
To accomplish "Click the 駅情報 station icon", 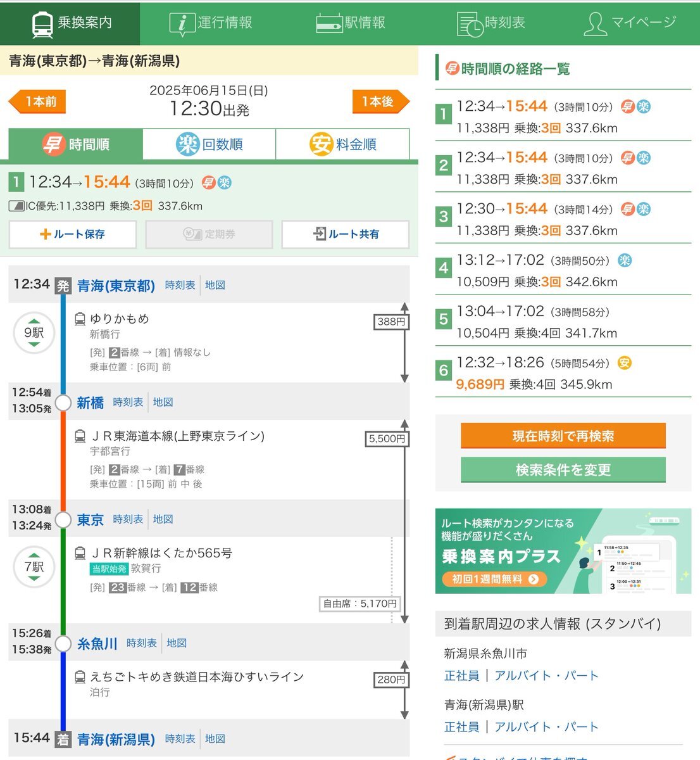I will 329,23.
